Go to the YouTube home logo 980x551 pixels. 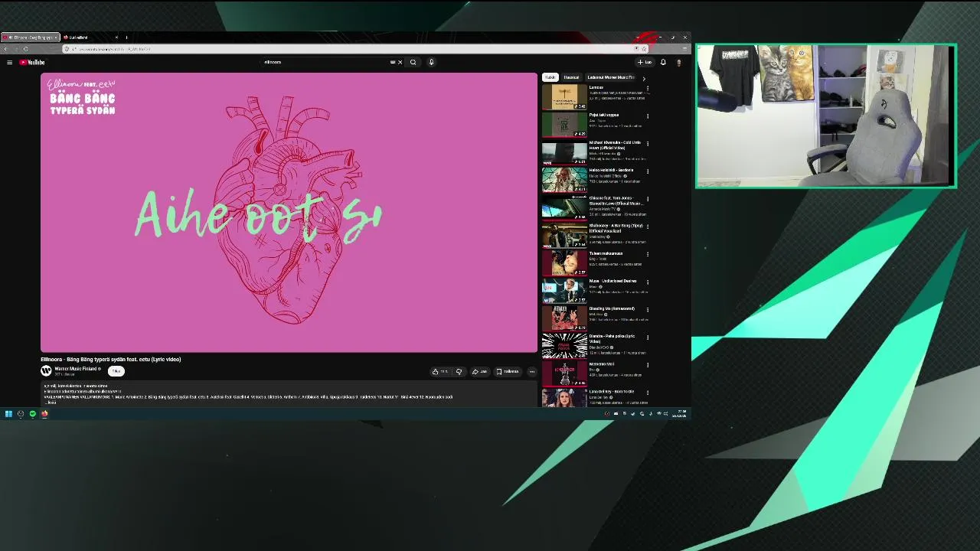pyautogui.click(x=32, y=62)
